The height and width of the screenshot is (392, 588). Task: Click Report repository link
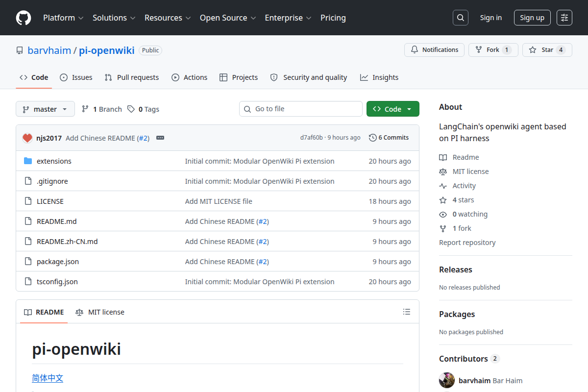pos(467,243)
